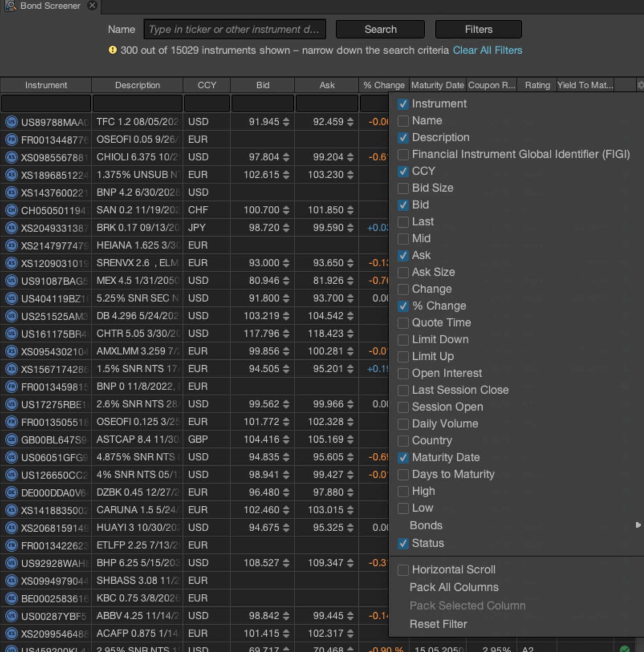644x652 pixels.
Task: Click the icon beside GB00BL647S9 instrument
Action: (x=12, y=439)
